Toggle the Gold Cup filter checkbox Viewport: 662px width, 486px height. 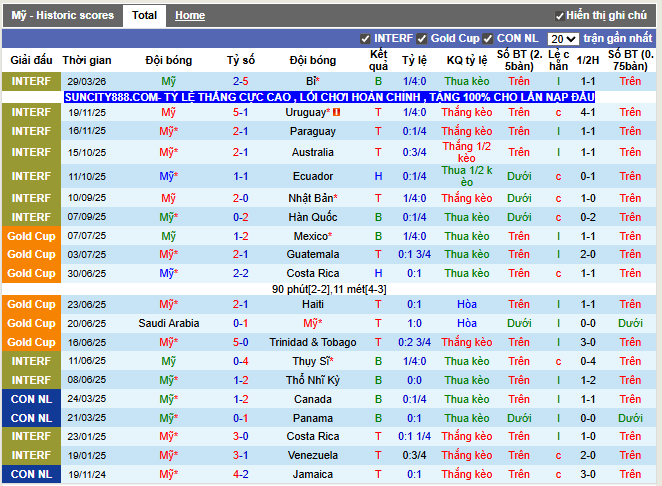pyautogui.click(x=423, y=39)
